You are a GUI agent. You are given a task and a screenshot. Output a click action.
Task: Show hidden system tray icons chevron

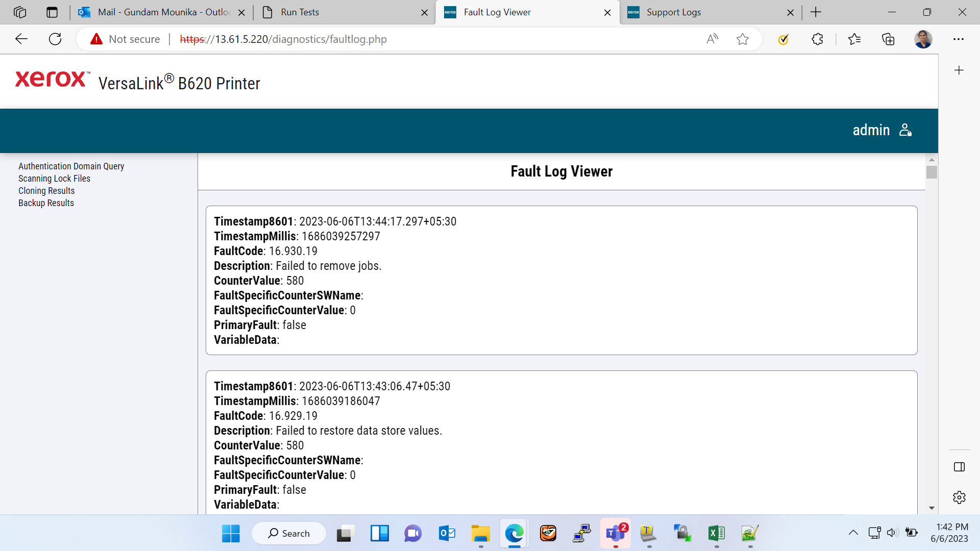pyautogui.click(x=853, y=533)
